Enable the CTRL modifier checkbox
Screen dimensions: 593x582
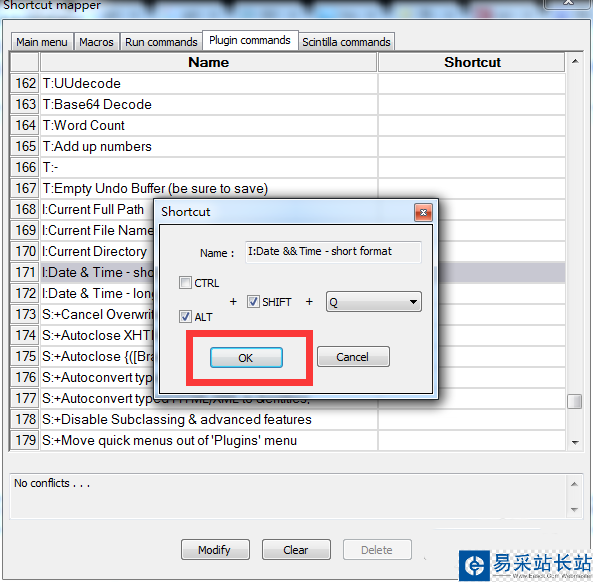tap(185, 282)
